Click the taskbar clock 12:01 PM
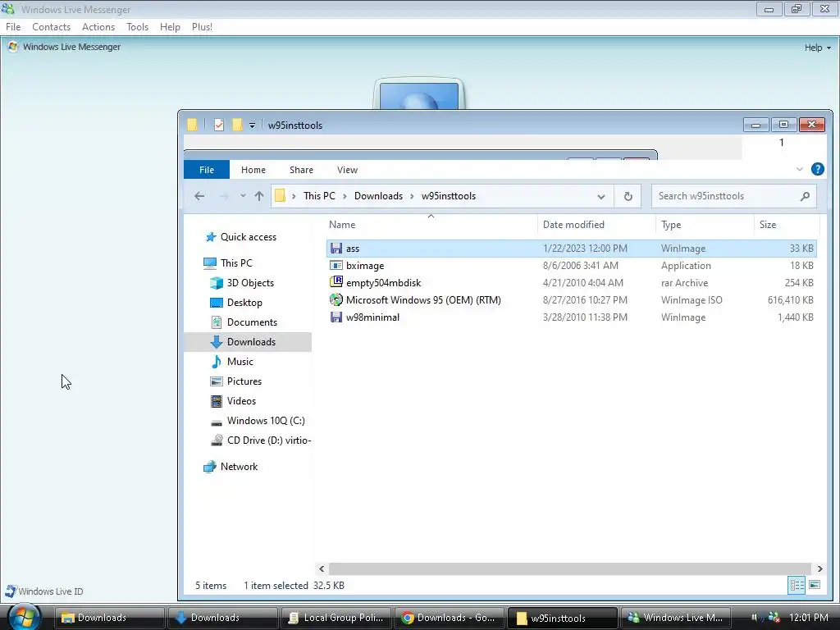Image resolution: width=840 pixels, height=630 pixels. click(808, 618)
